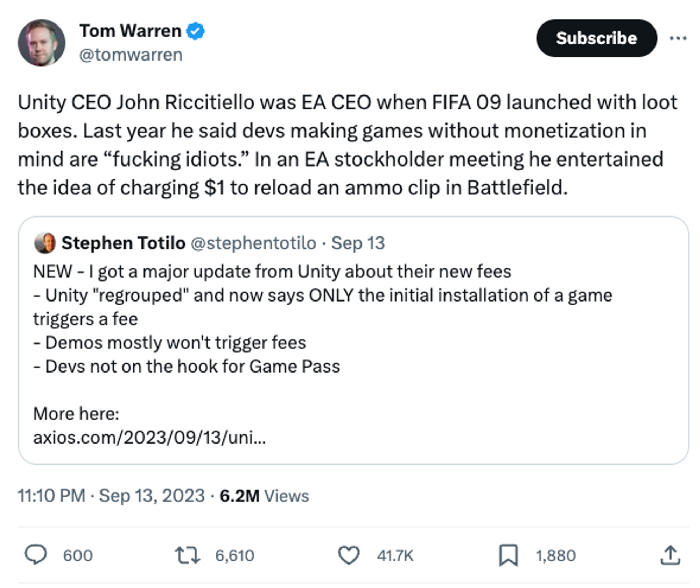Open the axios.com article link

pos(149,437)
